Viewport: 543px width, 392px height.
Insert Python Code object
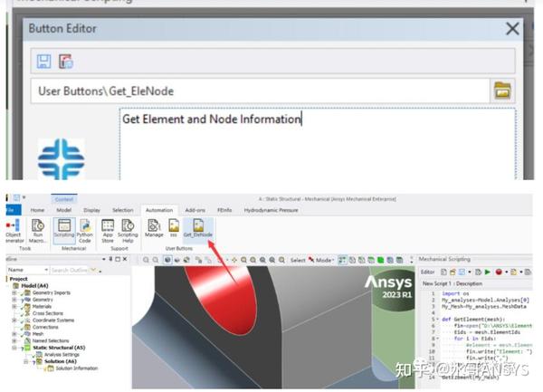[x=84, y=231]
